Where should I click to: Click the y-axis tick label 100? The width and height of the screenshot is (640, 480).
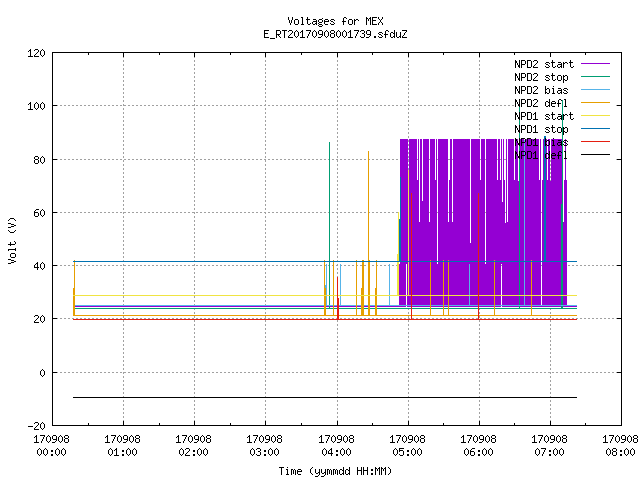point(36,106)
